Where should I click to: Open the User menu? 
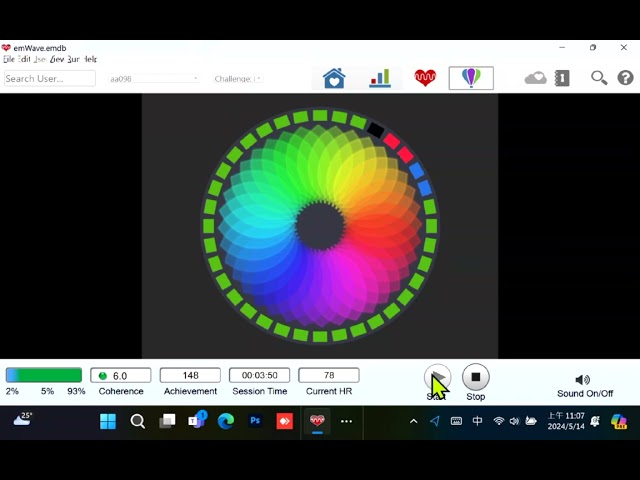tap(40, 59)
